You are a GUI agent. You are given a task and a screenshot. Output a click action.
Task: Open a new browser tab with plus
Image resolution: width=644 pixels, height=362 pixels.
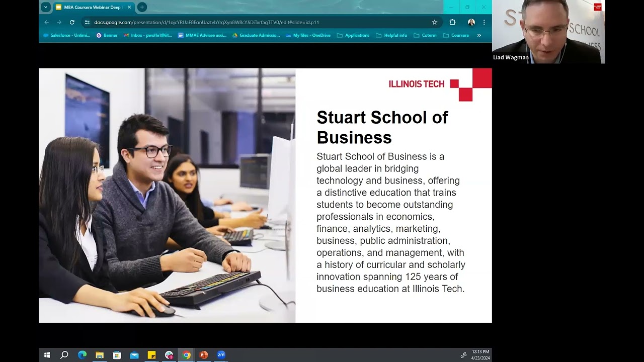click(x=142, y=7)
